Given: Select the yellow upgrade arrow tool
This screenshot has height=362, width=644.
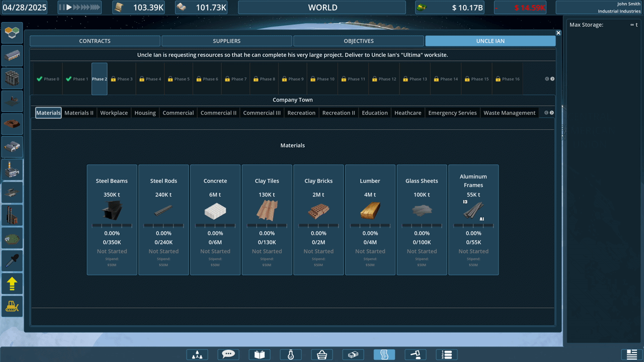Looking at the screenshot, I should (x=12, y=283).
